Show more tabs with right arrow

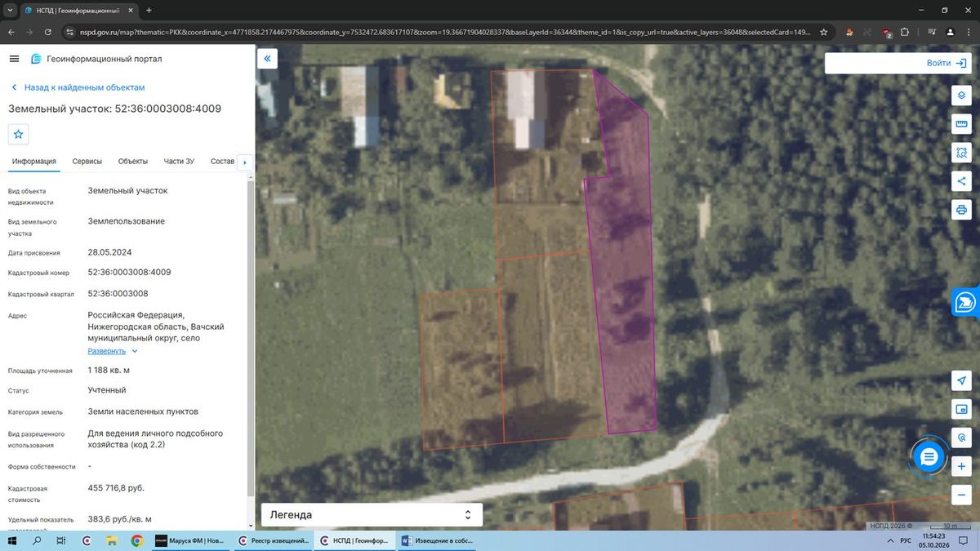click(245, 162)
